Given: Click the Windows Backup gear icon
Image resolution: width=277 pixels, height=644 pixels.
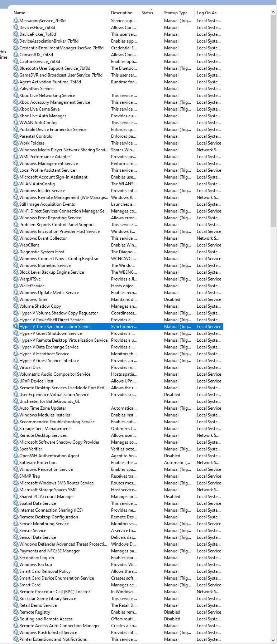Looking at the screenshot, I should point(16,565).
